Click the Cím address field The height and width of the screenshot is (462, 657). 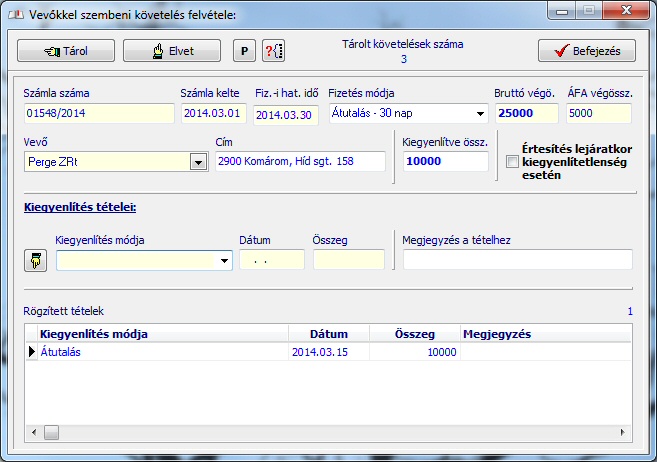tap(300, 161)
